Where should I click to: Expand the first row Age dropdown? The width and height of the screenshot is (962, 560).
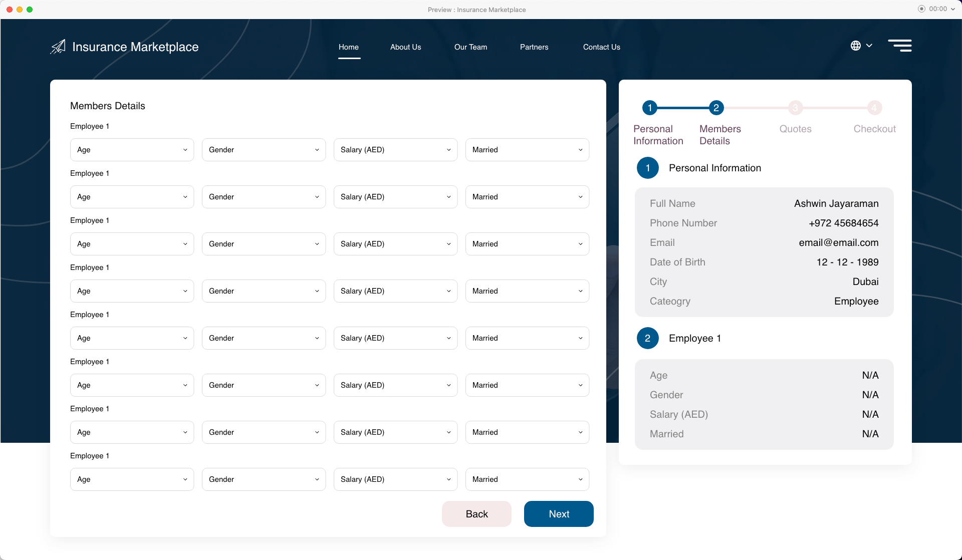click(132, 150)
